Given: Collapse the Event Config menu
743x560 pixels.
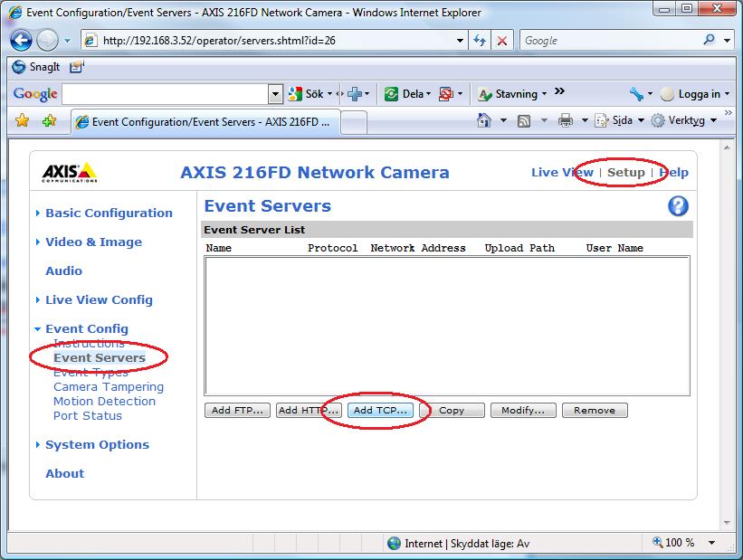Looking at the screenshot, I should [x=87, y=328].
